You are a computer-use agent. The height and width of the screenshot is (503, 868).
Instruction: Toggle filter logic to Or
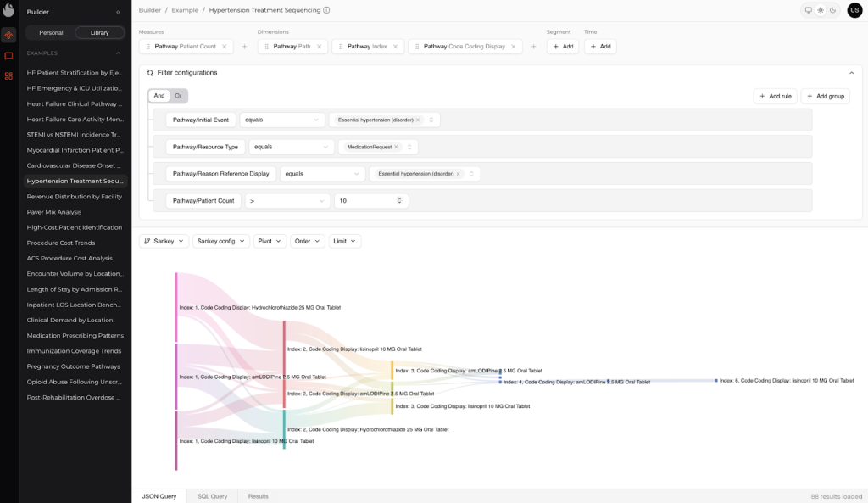pyautogui.click(x=178, y=96)
